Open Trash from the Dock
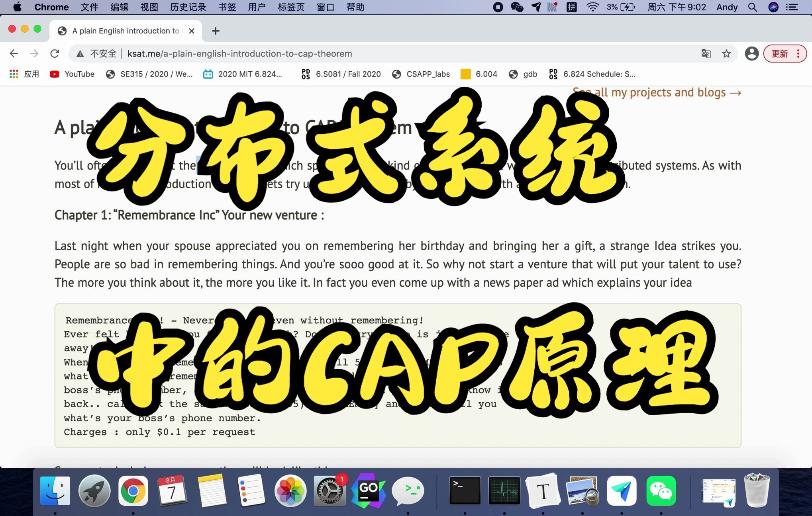This screenshot has width=812, height=516. coord(757,490)
